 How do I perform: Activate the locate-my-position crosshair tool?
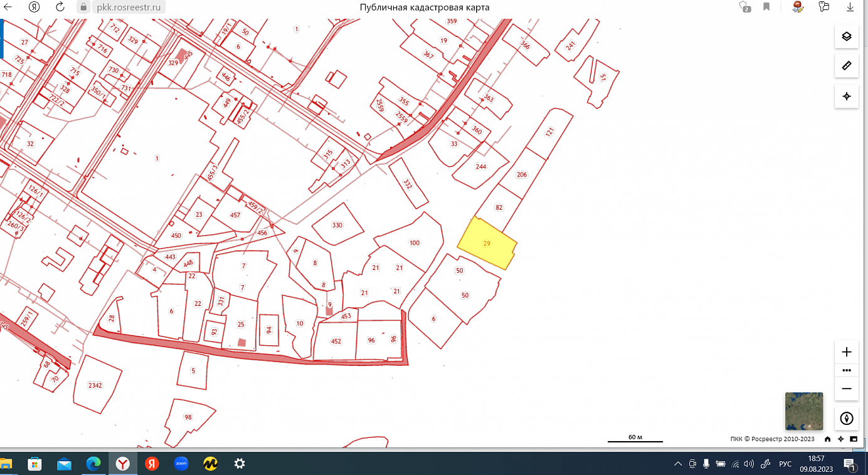coord(846,96)
